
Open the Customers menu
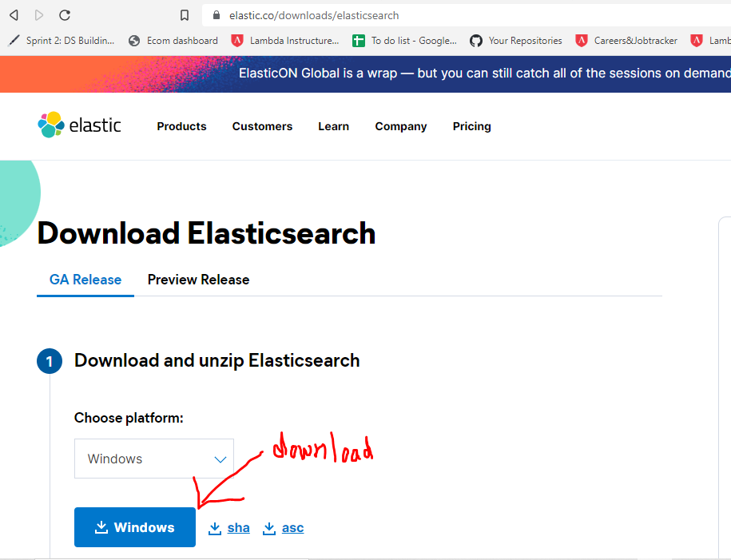click(262, 126)
